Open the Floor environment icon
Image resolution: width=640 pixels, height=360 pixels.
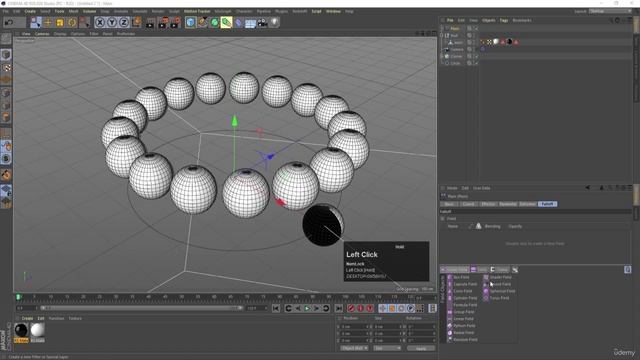click(x=250, y=23)
